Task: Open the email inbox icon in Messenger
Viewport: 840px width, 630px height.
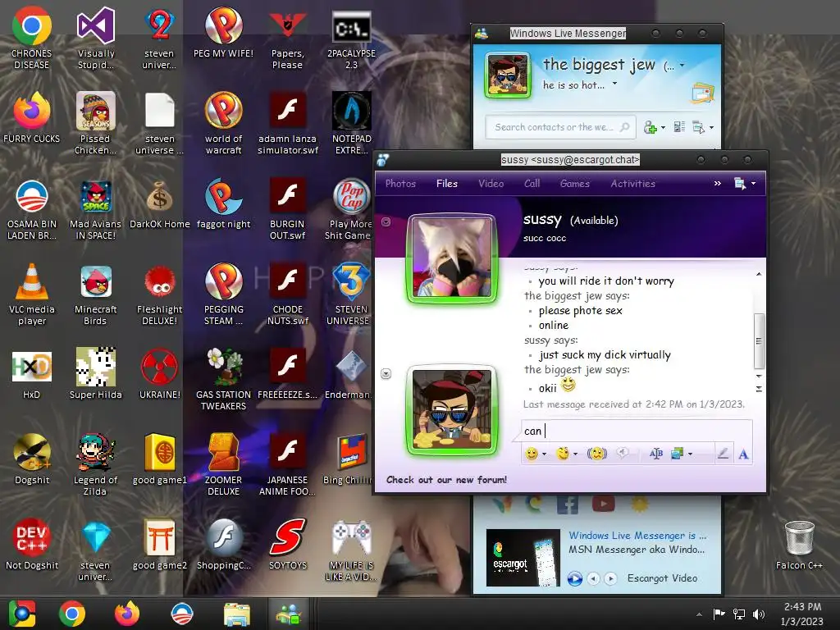Action: click(703, 93)
